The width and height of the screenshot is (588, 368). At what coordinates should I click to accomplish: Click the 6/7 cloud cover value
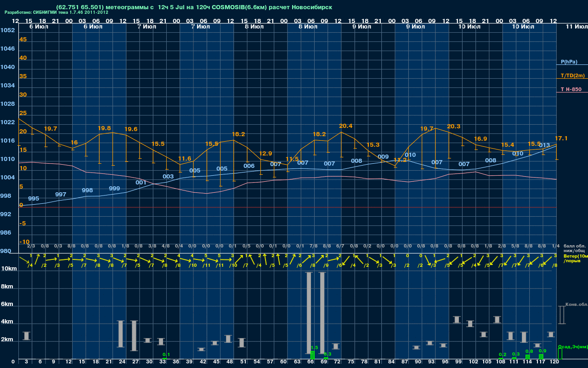click(x=340, y=246)
